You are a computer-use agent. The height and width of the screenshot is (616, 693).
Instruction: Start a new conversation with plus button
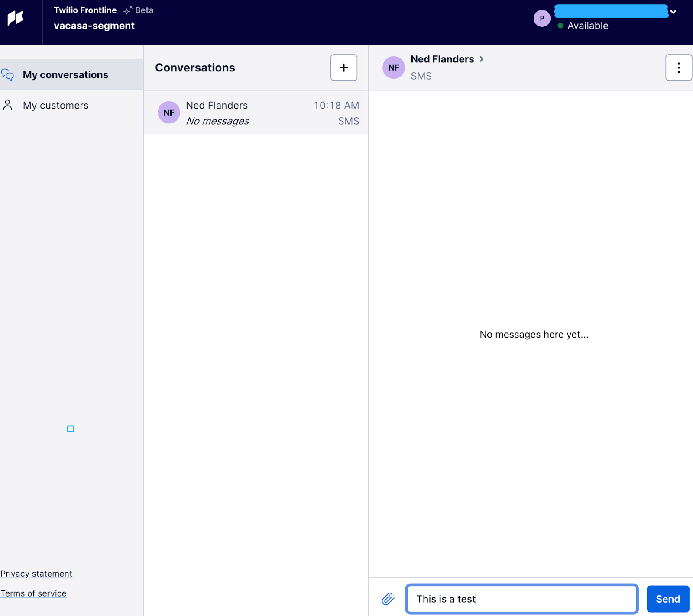tap(343, 68)
